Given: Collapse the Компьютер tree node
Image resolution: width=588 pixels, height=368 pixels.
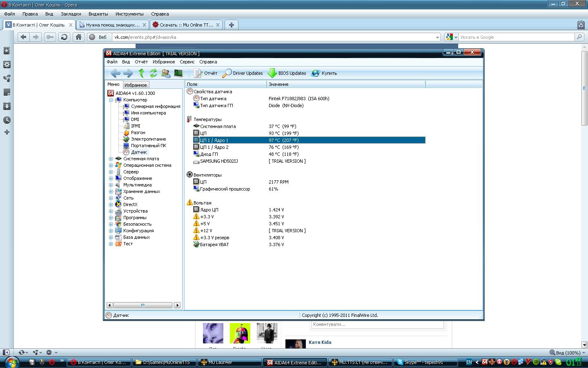Looking at the screenshot, I should [x=111, y=100].
